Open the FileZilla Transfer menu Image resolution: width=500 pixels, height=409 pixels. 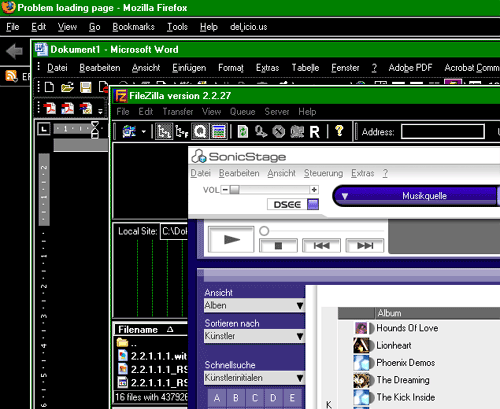178,112
